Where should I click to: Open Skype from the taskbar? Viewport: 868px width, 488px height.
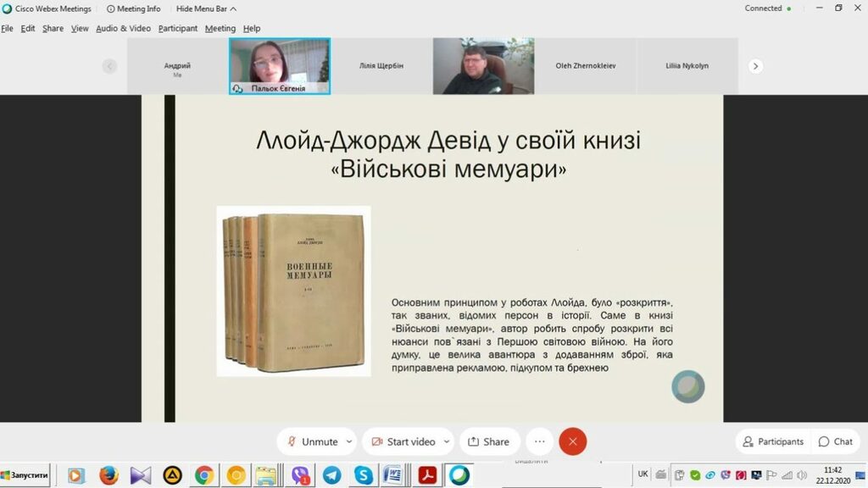pos(364,475)
